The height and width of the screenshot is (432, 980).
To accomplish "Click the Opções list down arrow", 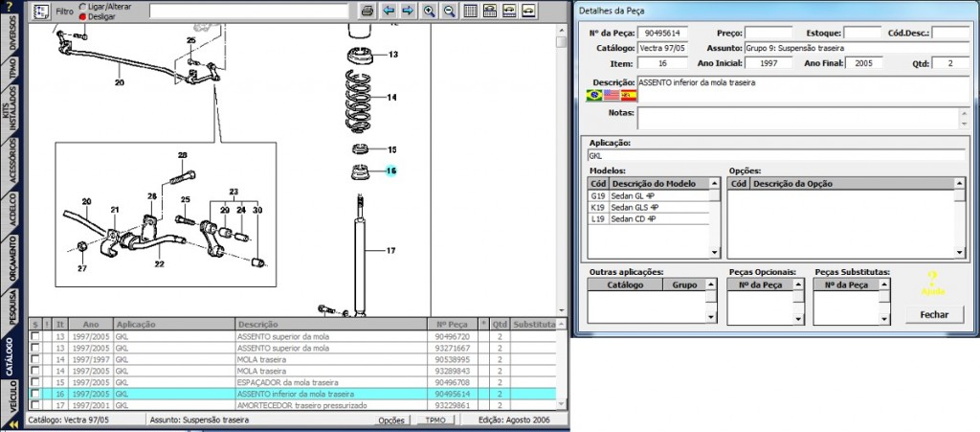I will 960,253.
